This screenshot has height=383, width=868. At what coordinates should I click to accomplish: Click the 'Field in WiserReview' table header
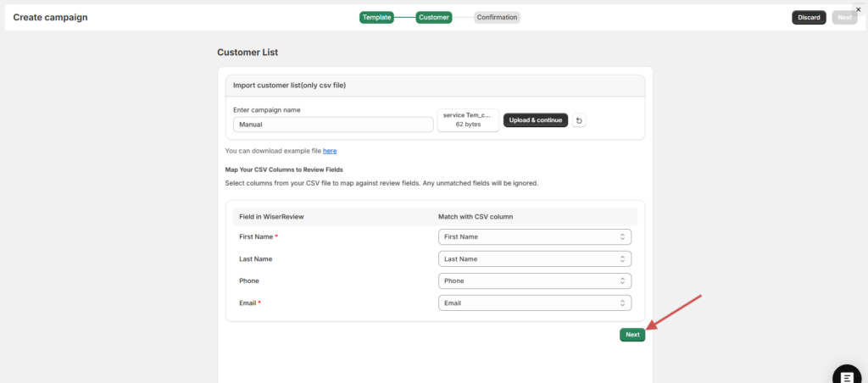click(271, 217)
